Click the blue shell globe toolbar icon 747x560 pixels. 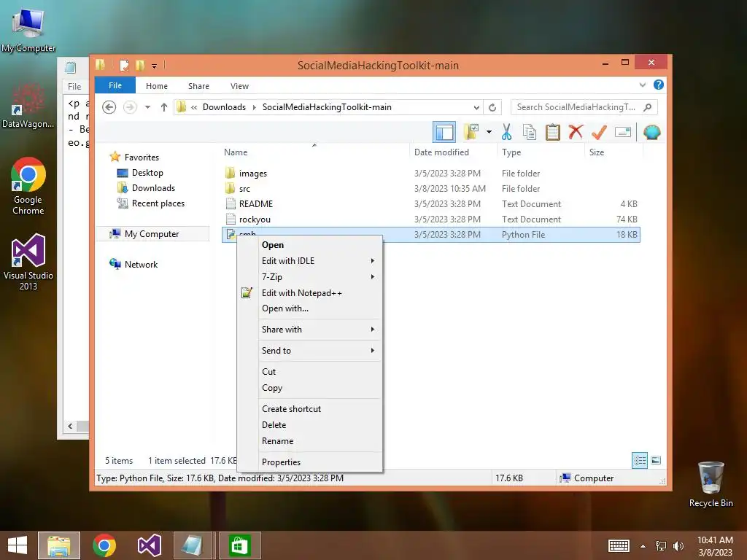[x=651, y=132]
